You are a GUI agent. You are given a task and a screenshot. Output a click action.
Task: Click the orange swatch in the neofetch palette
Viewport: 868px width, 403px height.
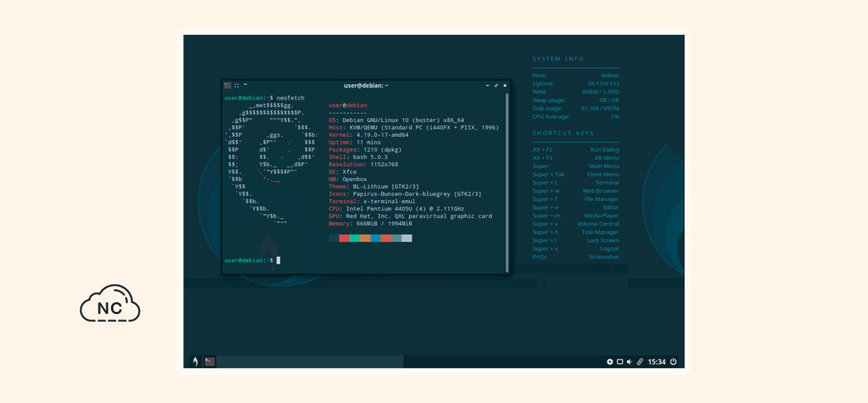(x=365, y=238)
